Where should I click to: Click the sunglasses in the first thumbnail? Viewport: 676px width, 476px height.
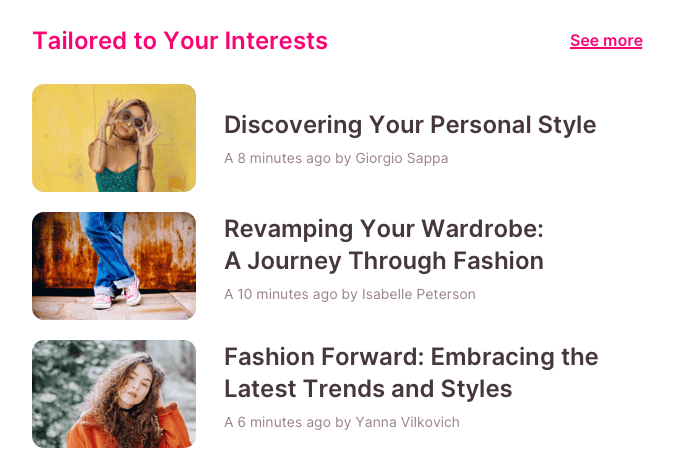tap(132, 121)
